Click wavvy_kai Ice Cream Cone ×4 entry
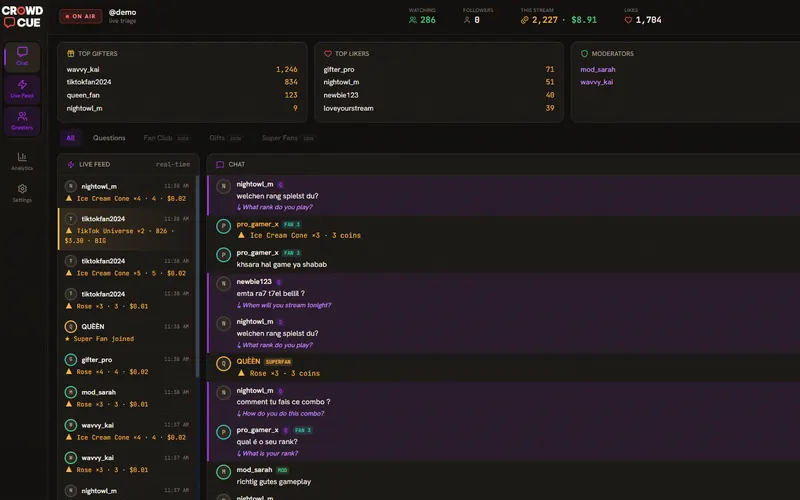The image size is (800, 500). [x=127, y=431]
